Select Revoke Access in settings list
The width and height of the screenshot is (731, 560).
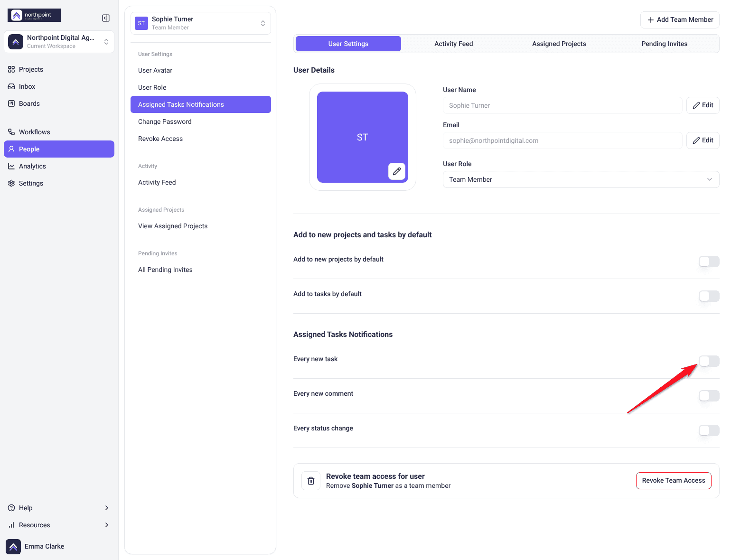point(201,139)
